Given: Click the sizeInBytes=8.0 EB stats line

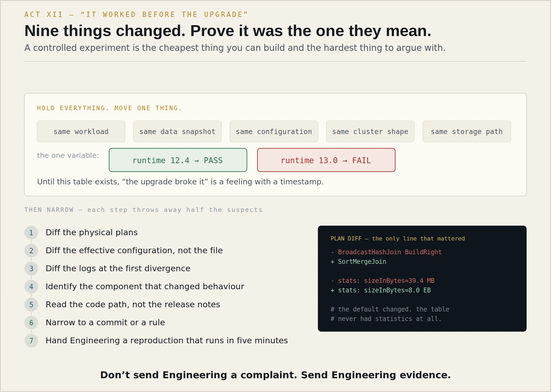Looking at the screenshot, I should [x=381, y=290].
